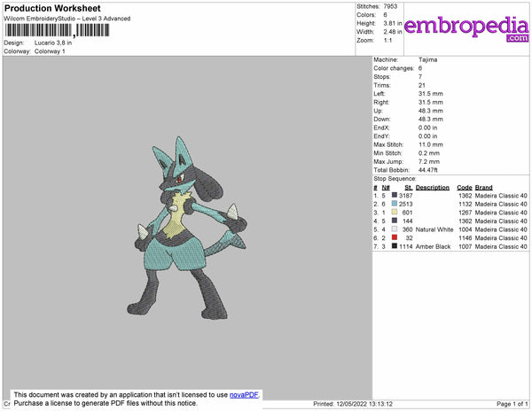Click 'Madeira Classic 40' in row 1
This screenshot has width=532, height=411.
(501, 196)
